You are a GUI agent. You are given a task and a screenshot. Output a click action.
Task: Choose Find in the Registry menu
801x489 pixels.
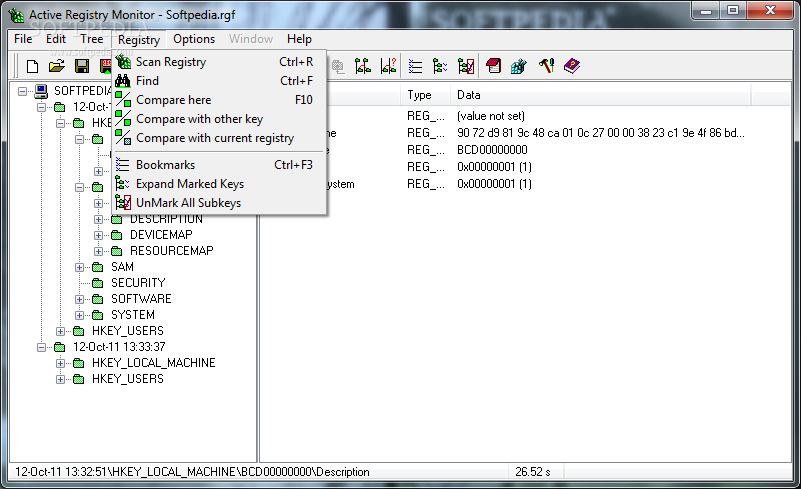tap(219, 81)
